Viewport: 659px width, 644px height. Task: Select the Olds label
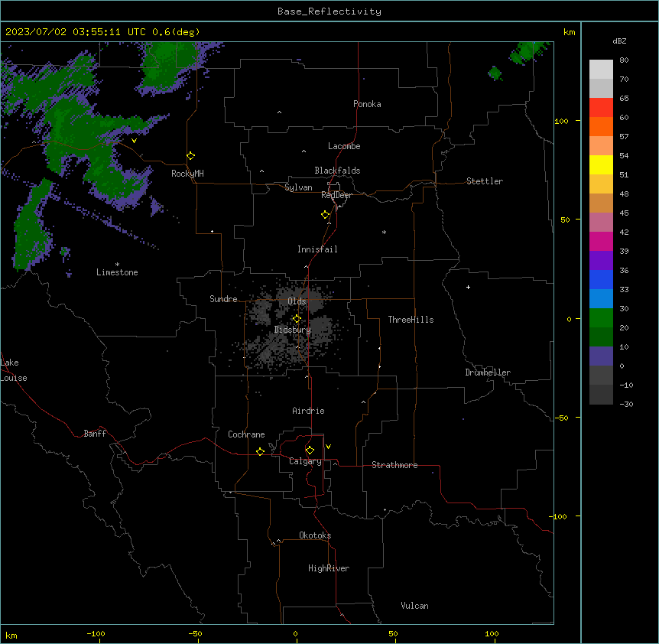(x=297, y=301)
